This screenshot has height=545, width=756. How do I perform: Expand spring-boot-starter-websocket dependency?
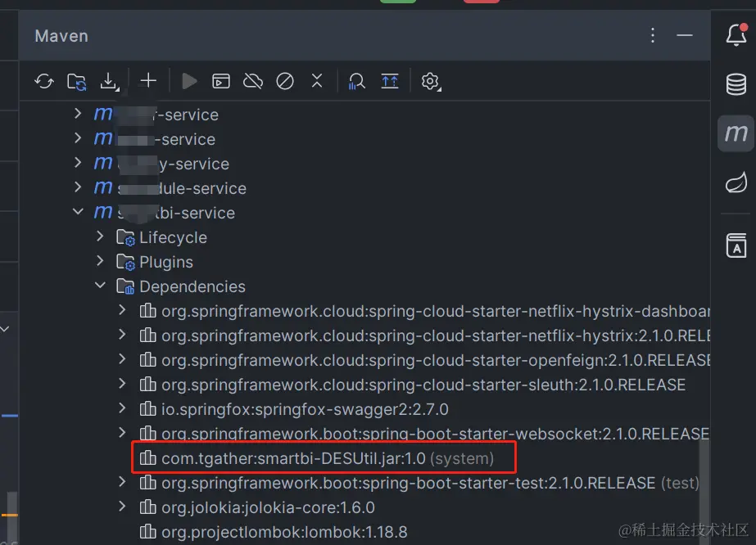(x=122, y=433)
